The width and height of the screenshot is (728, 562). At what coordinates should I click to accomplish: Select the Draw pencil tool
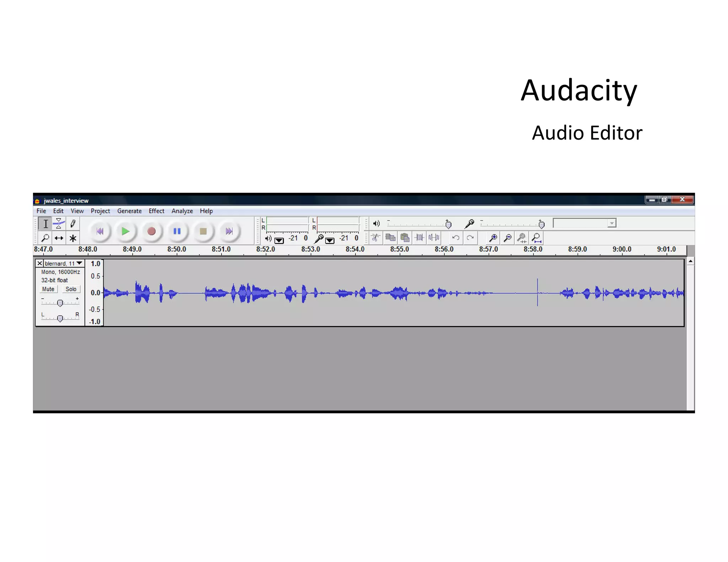click(x=73, y=223)
